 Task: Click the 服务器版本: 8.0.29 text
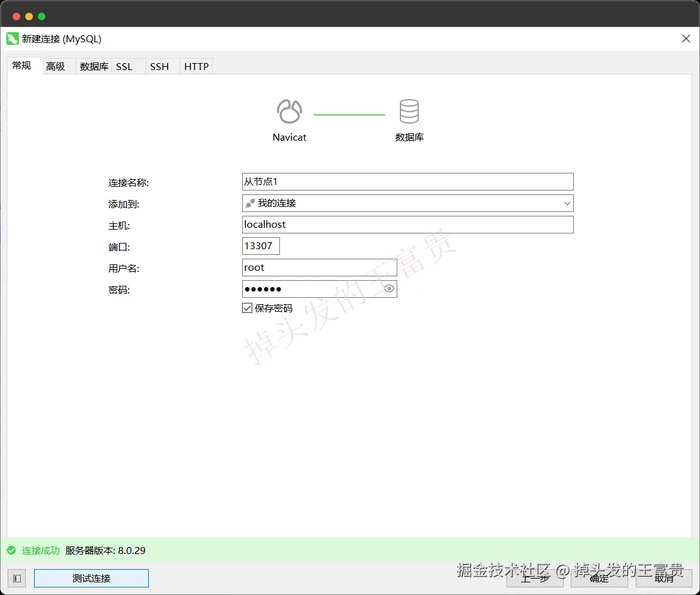pos(105,550)
